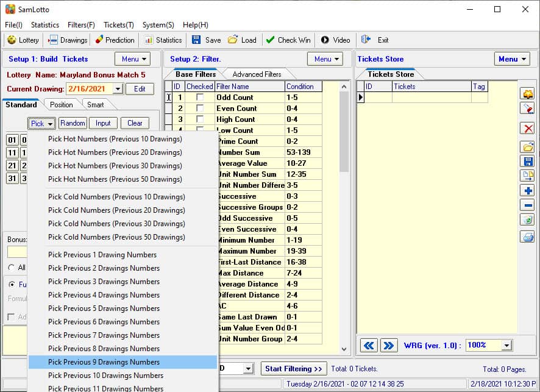
Task: Click the brush icon above the red X in Tickets Store
Action: 528,108
